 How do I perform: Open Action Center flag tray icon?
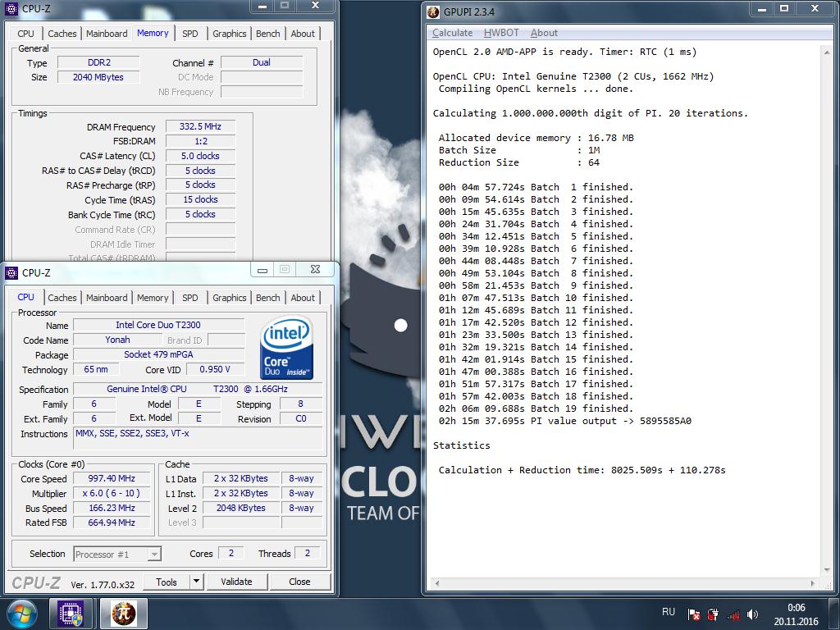pyautogui.click(x=694, y=614)
